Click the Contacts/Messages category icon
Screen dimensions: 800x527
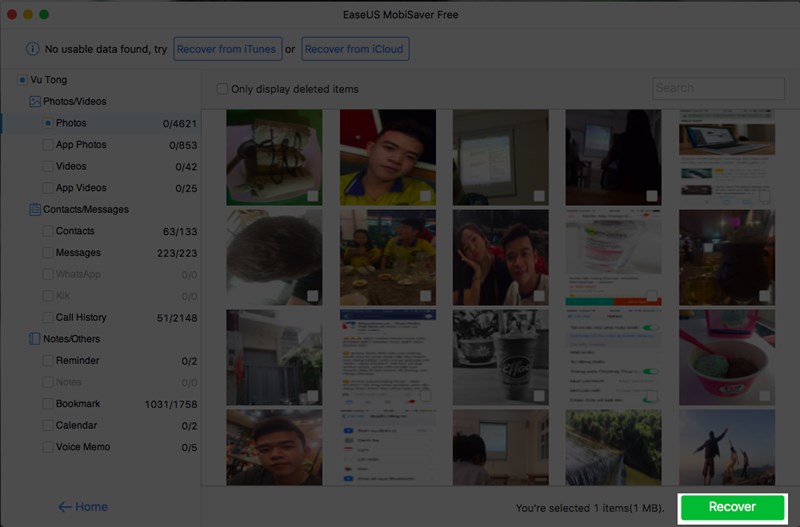tap(35, 209)
